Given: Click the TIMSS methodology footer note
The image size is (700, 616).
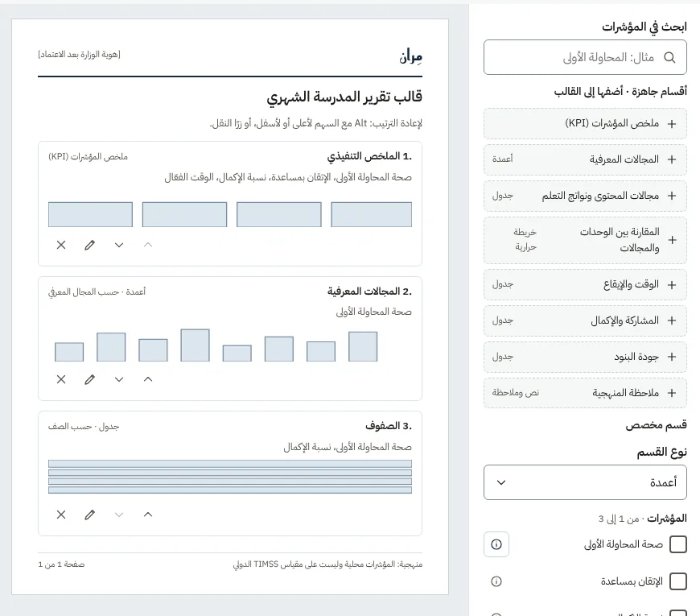Looking at the screenshot, I should 327,564.
